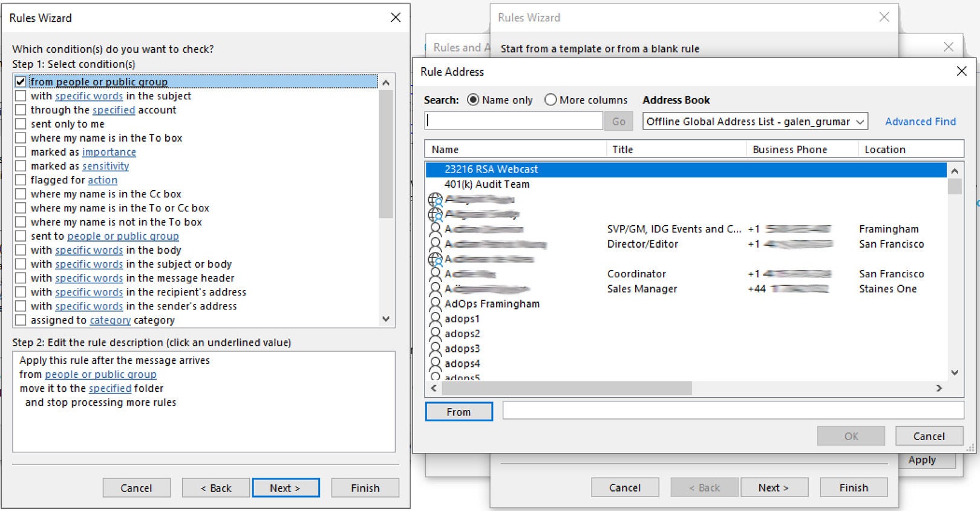The image size is (980, 511).
Task: Close the left Rules Wizard window
Action: [x=396, y=18]
